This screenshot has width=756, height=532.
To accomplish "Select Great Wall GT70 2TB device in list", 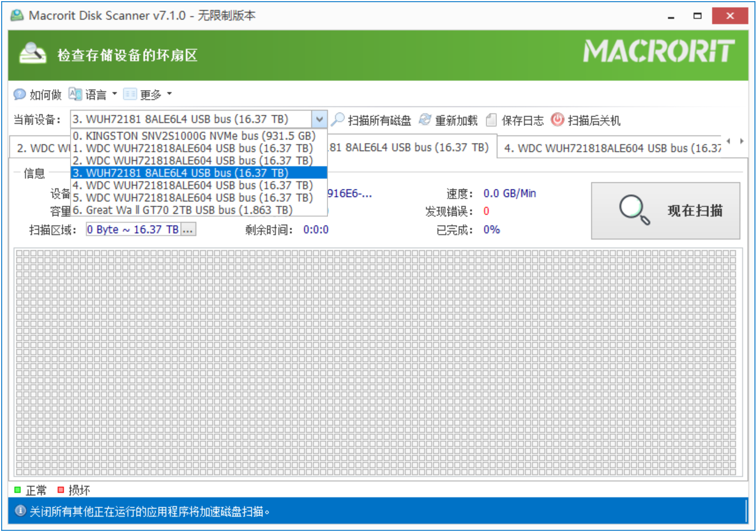I will click(198, 210).
